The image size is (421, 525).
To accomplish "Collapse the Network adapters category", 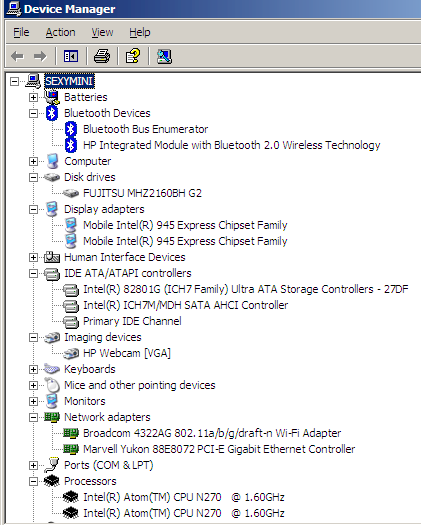I will click(33, 418).
